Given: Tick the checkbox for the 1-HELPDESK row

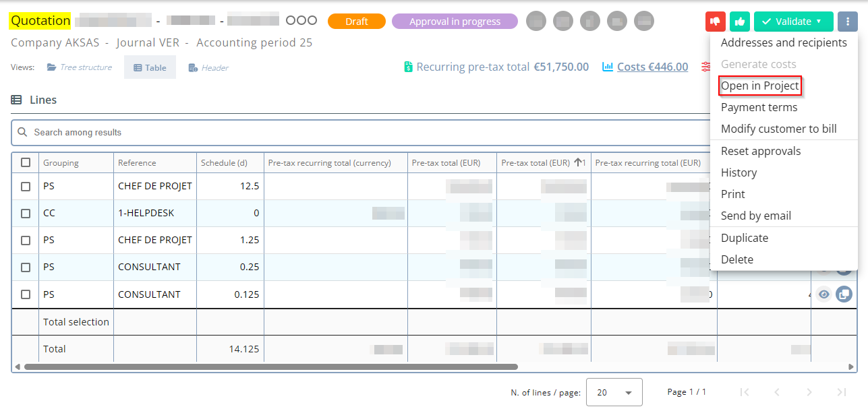Looking at the screenshot, I should 26,214.
